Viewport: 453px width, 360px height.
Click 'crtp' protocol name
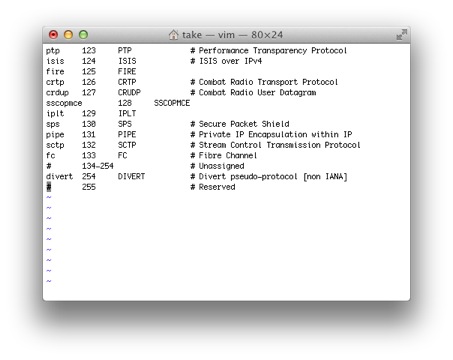click(x=55, y=82)
